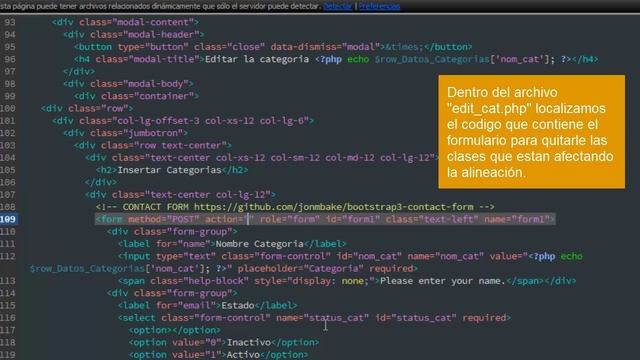This screenshot has width=640, height=360.
Task: Click the div class="modal-content" code
Action: pos(125,22)
